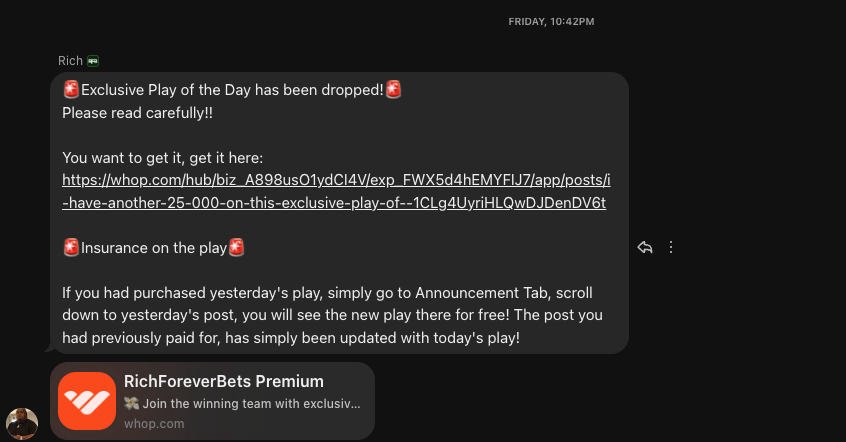Open the RichForeverBets Premium preview title
Image resolution: width=846 pixels, height=442 pixels.
point(224,381)
